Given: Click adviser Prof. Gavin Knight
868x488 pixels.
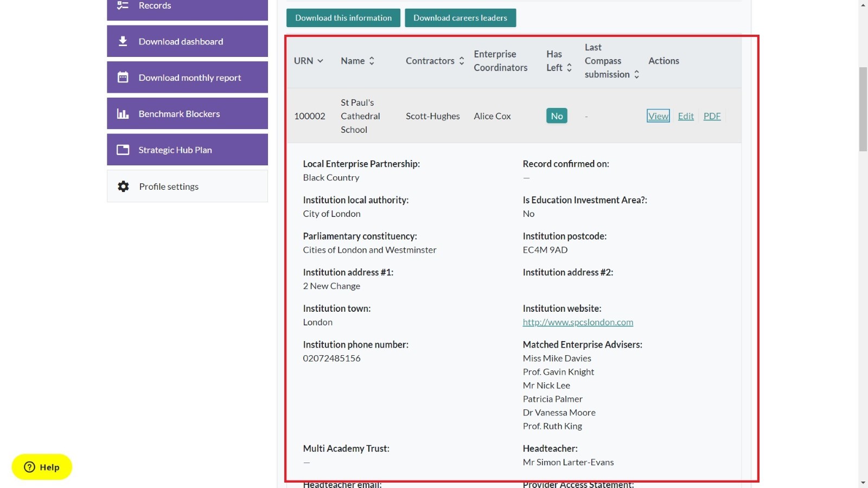Looking at the screenshot, I should 558,372.
